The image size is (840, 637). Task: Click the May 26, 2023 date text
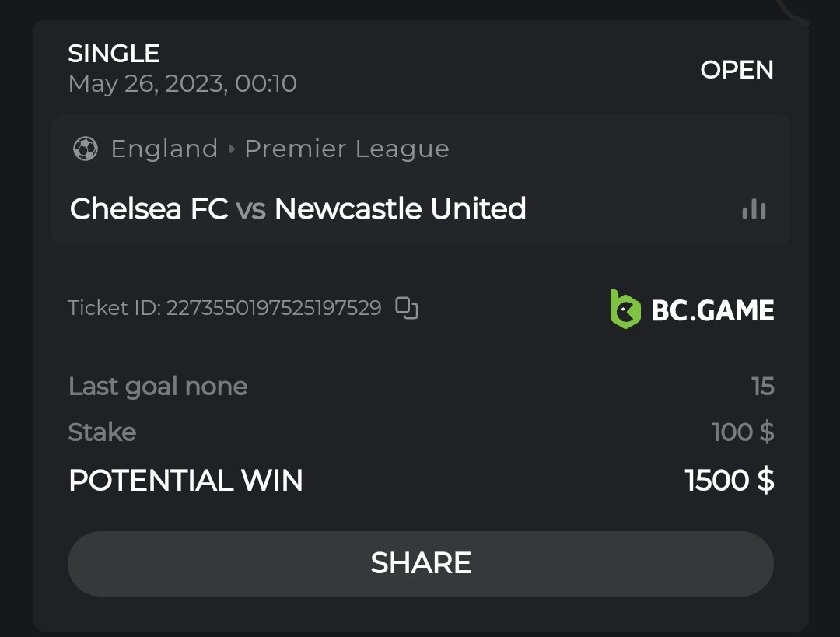(182, 84)
